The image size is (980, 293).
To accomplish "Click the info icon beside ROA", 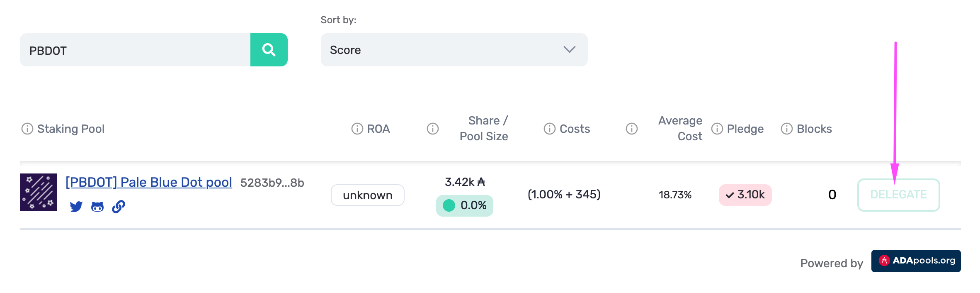I will 357,129.
